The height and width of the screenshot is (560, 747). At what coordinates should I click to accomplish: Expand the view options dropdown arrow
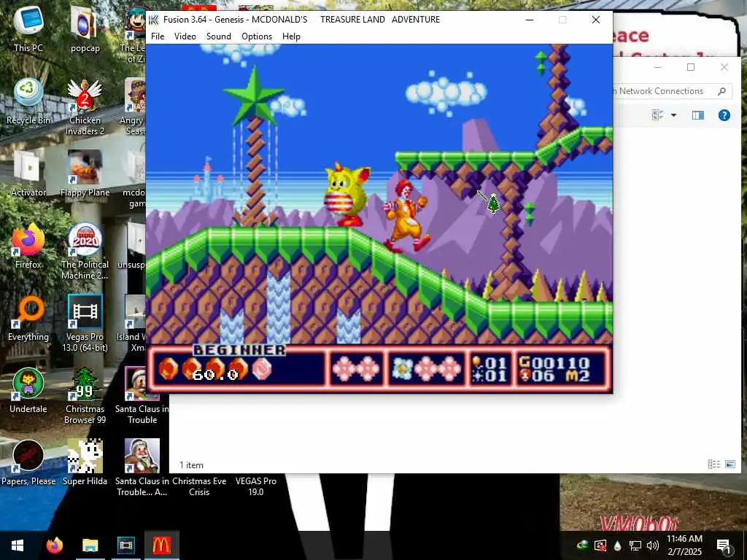673,115
